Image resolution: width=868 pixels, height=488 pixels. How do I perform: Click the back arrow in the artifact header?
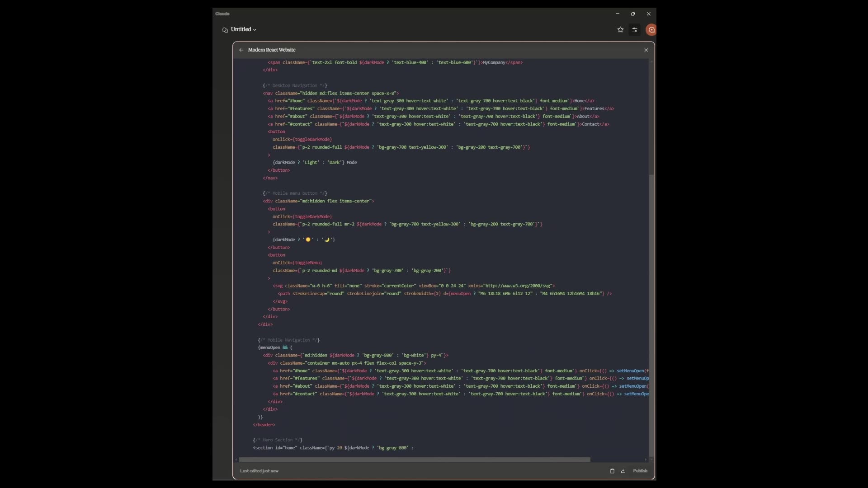(x=241, y=50)
